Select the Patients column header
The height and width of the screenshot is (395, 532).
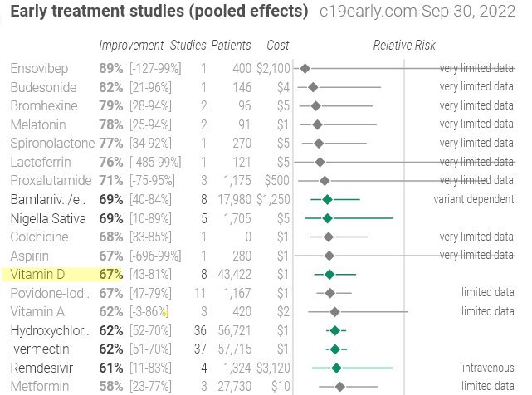coord(232,45)
